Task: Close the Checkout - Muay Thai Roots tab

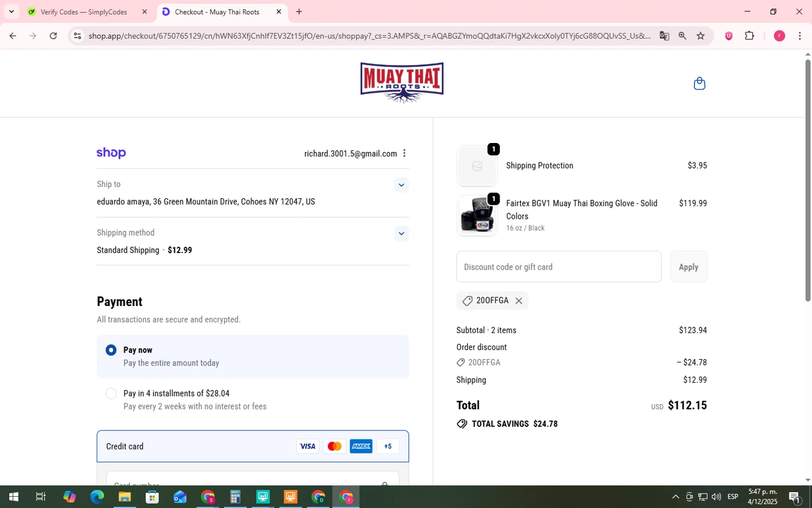Action: 279,11
